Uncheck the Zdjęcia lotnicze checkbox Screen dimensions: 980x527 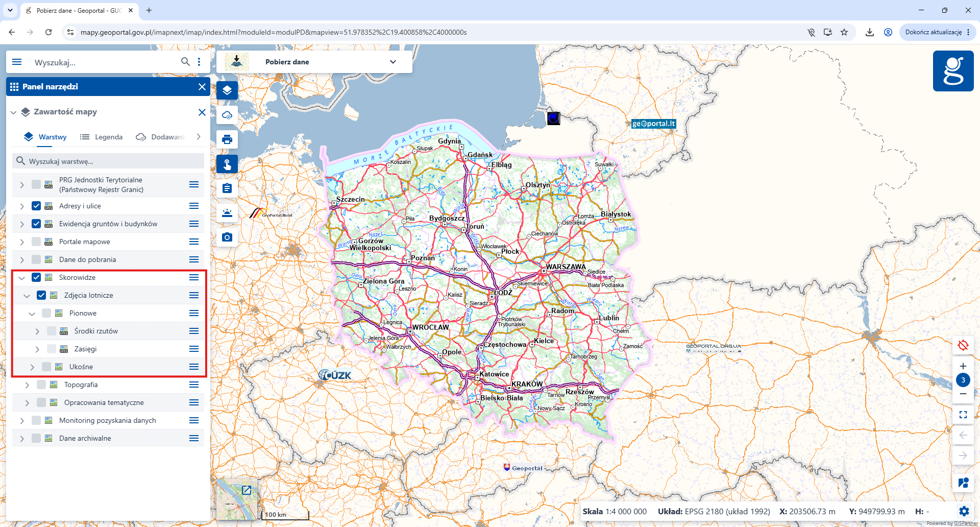[41, 295]
